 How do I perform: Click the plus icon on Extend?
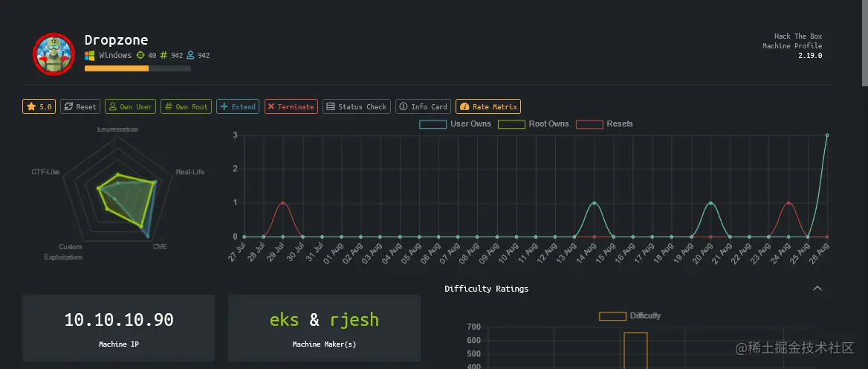pos(224,106)
